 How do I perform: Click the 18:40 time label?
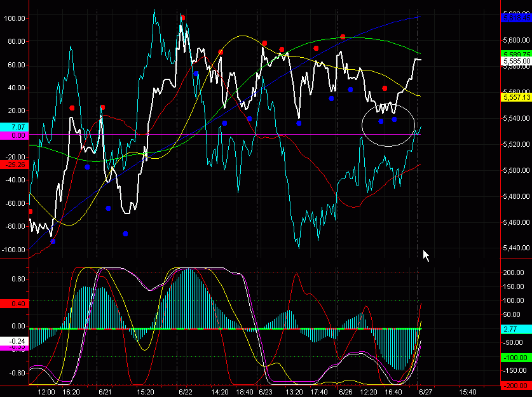245,393
